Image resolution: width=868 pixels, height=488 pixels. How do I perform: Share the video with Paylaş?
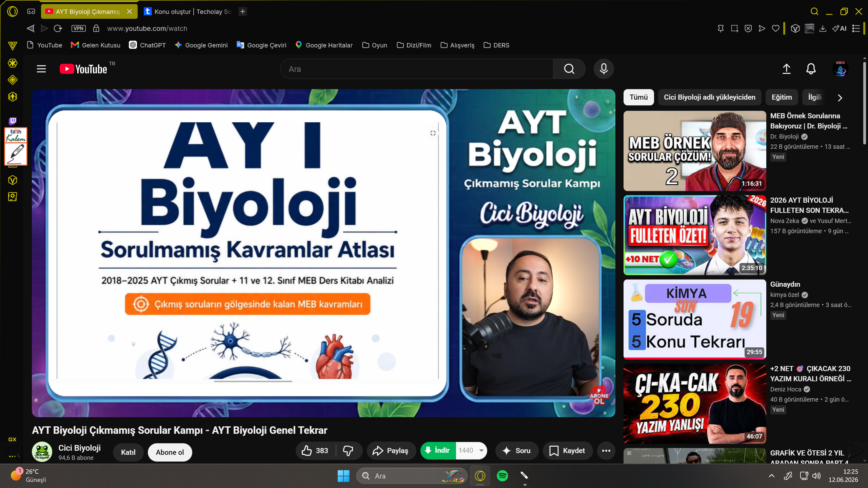[391, 451]
